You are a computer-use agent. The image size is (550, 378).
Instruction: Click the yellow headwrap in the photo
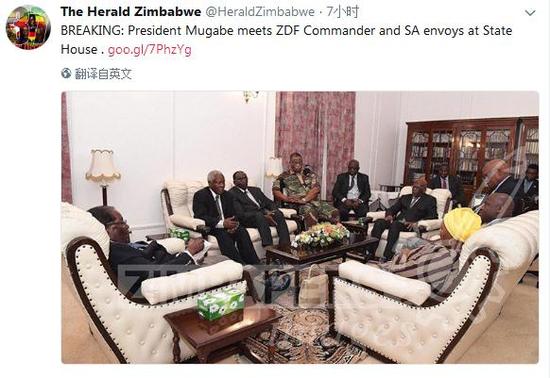click(x=462, y=223)
